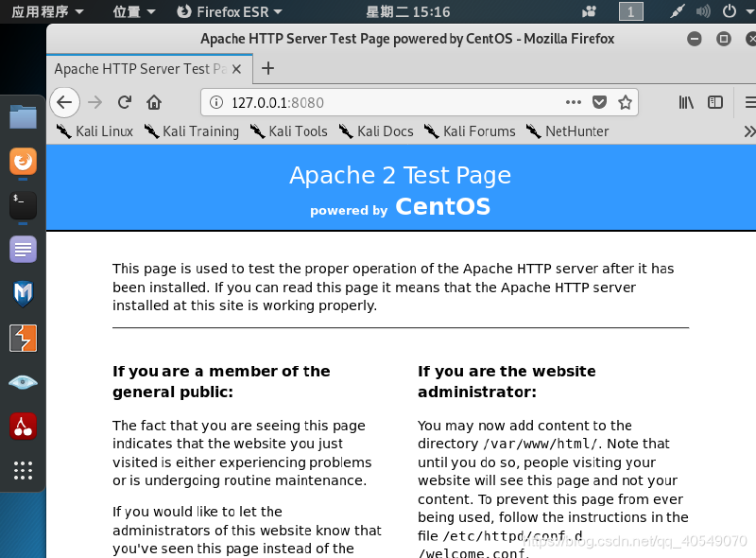The width and height of the screenshot is (756, 558).
Task: Reload the current page
Action: click(x=125, y=102)
